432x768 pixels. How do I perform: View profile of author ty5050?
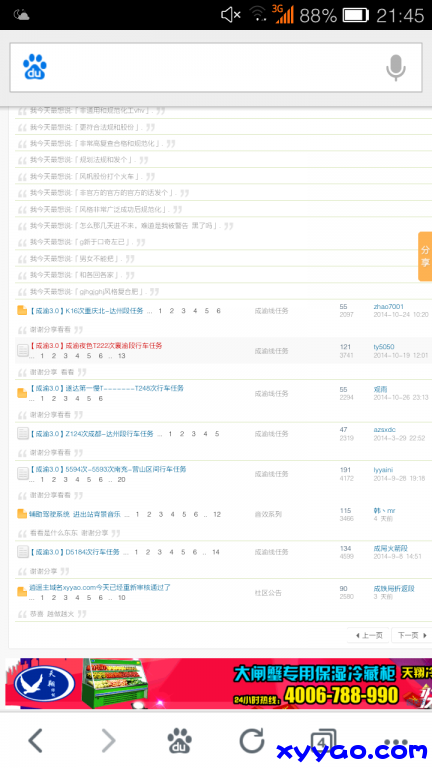[384, 347]
